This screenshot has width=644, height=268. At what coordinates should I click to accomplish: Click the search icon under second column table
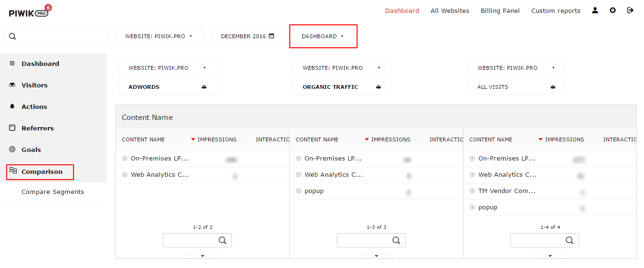click(x=396, y=240)
